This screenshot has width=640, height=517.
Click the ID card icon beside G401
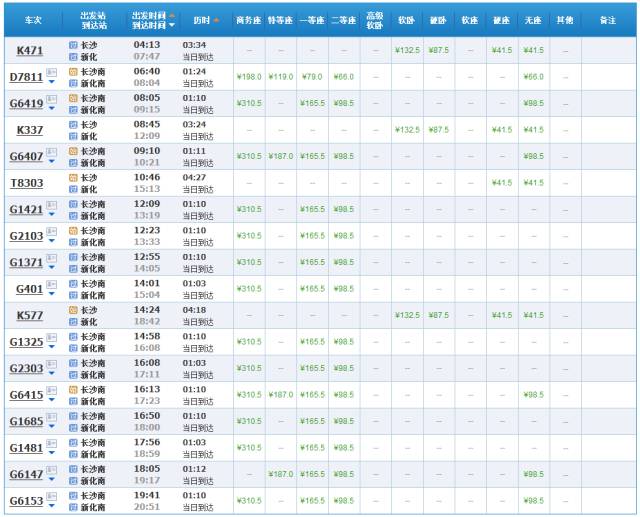coord(51,284)
